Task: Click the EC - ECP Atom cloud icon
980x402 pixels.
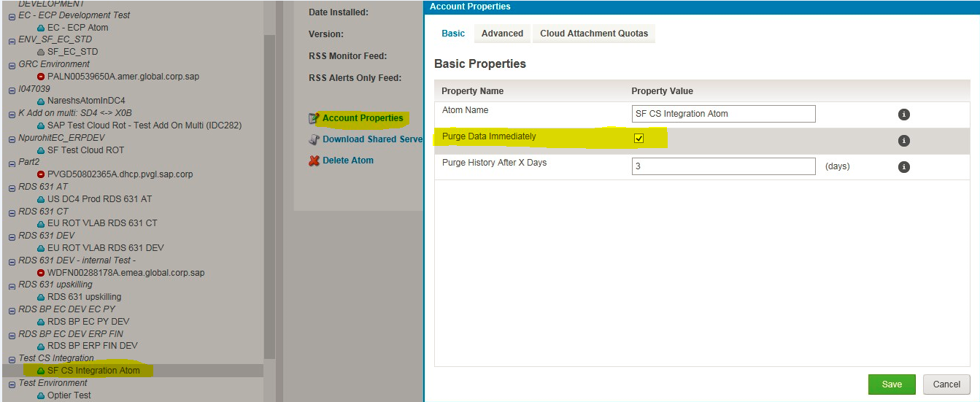Action: click(41, 28)
